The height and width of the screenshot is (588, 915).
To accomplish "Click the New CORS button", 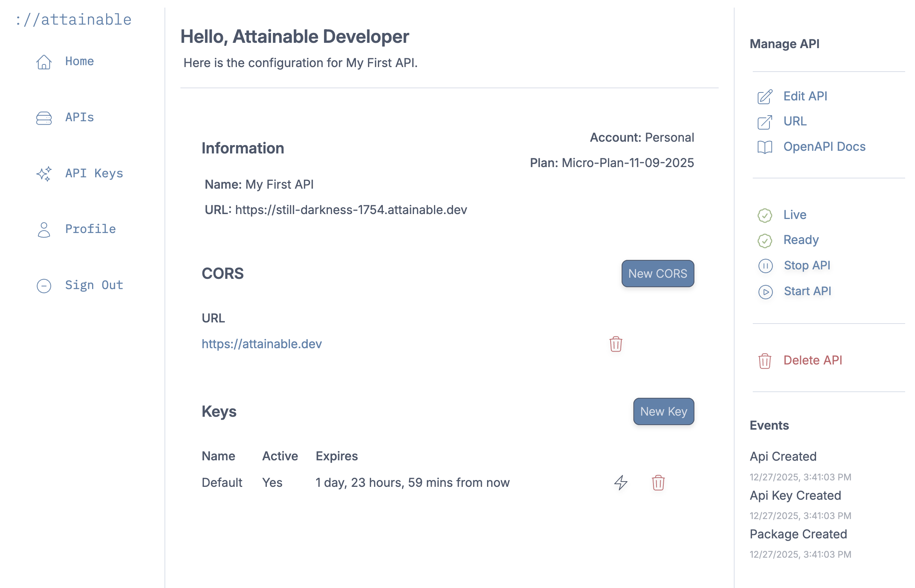I will (657, 274).
